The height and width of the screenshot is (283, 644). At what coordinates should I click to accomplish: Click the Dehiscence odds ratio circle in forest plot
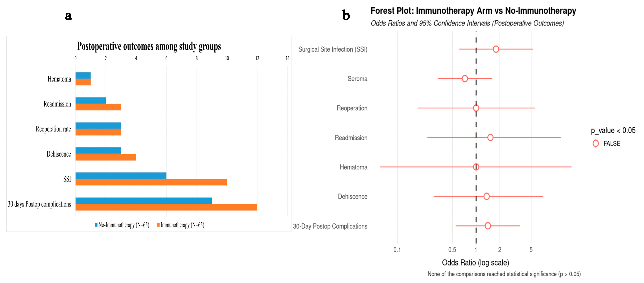pos(486,196)
